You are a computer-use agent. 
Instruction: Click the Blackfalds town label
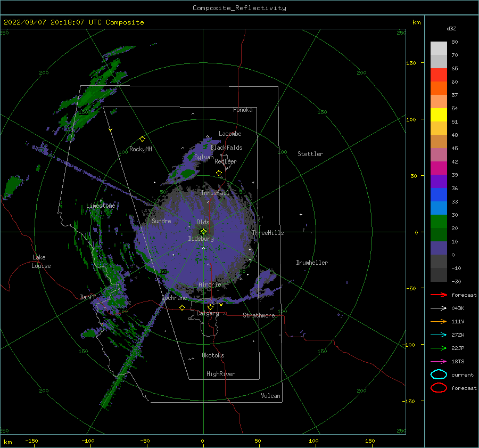[x=226, y=148]
